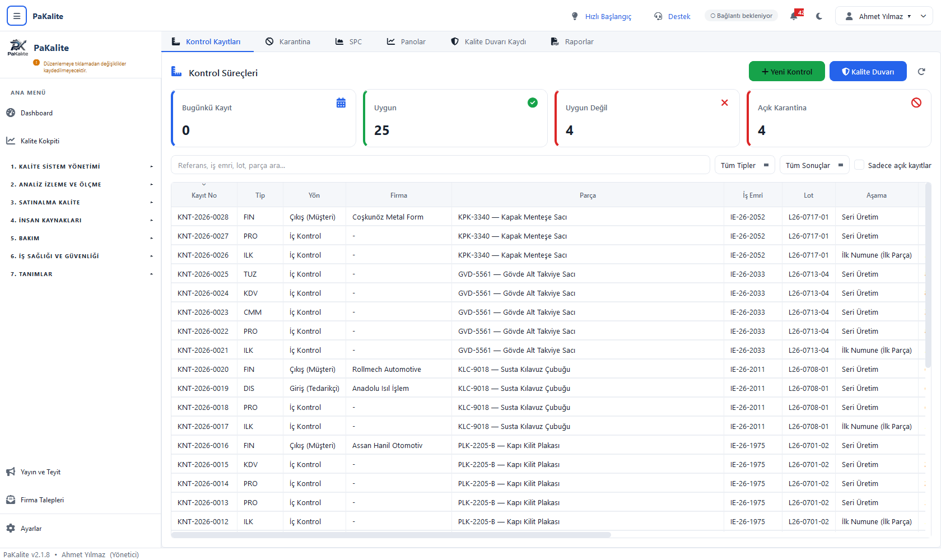Click the Hızlı Başlangıç lightbulb link

click(x=601, y=16)
